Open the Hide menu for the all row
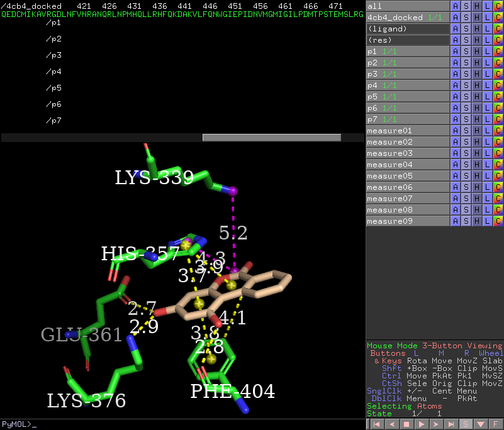The width and height of the screenshot is (504, 430). click(476, 6)
